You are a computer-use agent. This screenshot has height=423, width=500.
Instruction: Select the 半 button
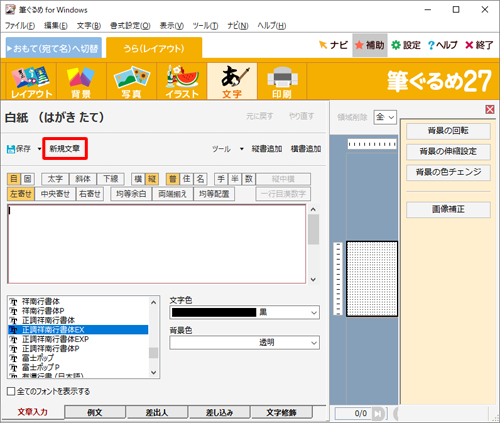235,179
